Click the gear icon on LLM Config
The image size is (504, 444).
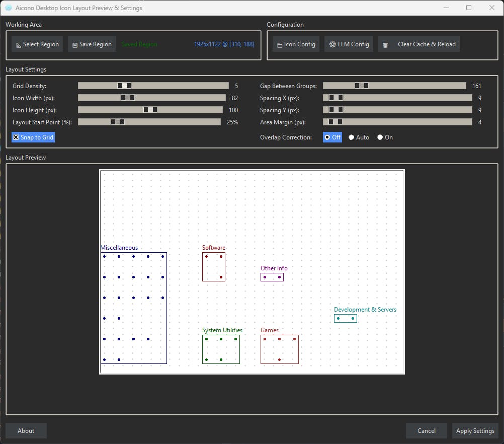click(332, 44)
